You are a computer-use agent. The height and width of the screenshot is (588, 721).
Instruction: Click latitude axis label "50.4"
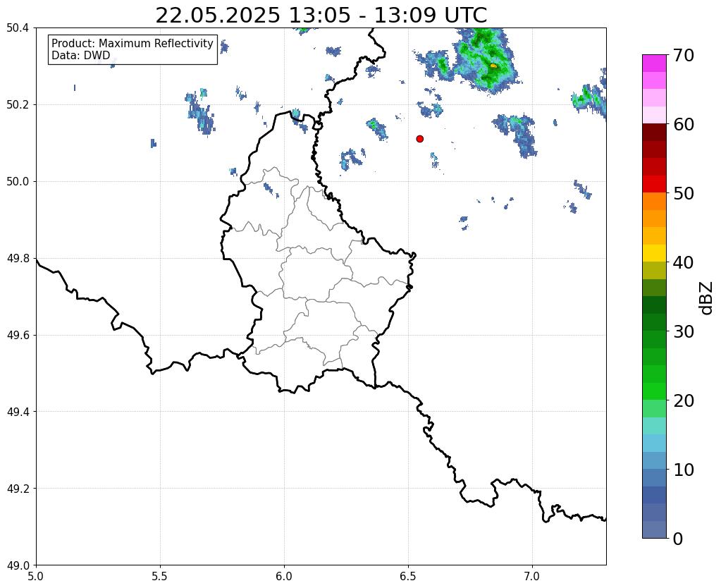[18, 28]
